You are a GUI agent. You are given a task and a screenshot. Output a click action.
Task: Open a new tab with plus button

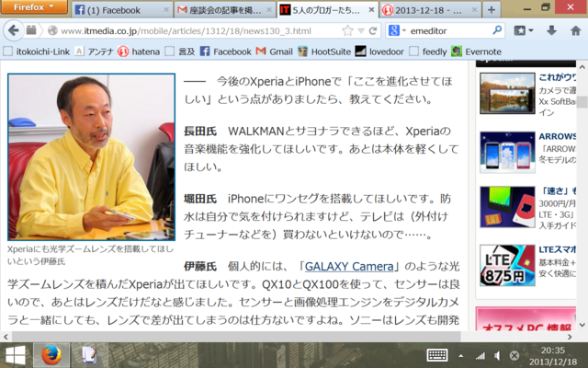pos(492,10)
